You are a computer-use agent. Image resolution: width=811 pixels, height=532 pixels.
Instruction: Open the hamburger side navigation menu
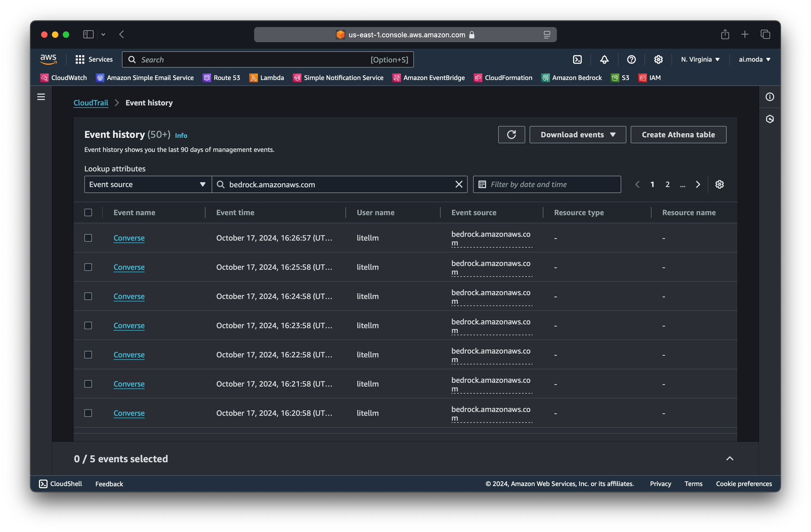(41, 97)
